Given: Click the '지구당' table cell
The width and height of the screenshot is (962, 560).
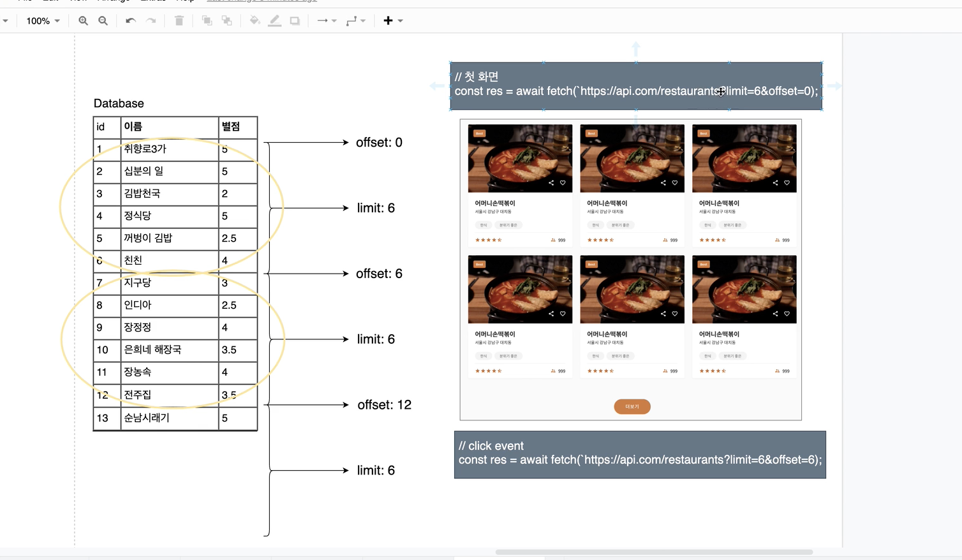Looking at the screenshot, I should [170, 283].
